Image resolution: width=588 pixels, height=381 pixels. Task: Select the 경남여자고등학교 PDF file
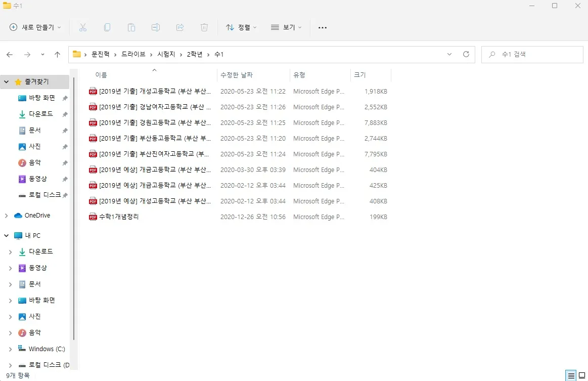tap(150, 107)
